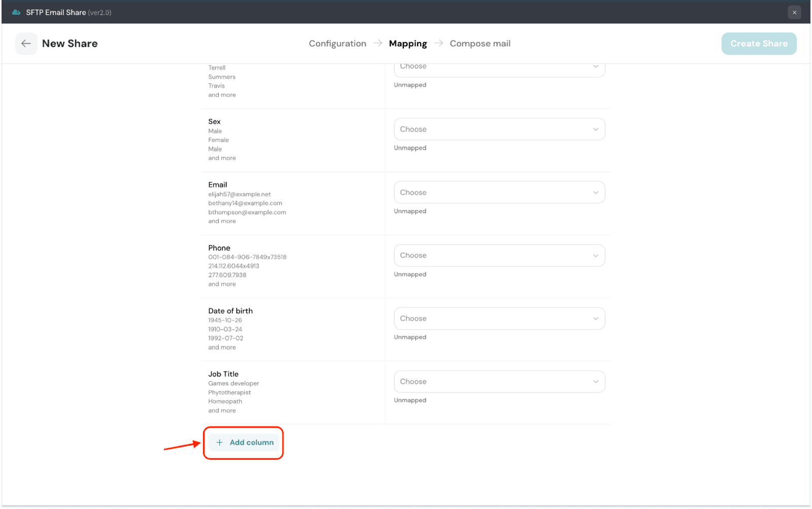Select the Mapping step

point(408,44)
